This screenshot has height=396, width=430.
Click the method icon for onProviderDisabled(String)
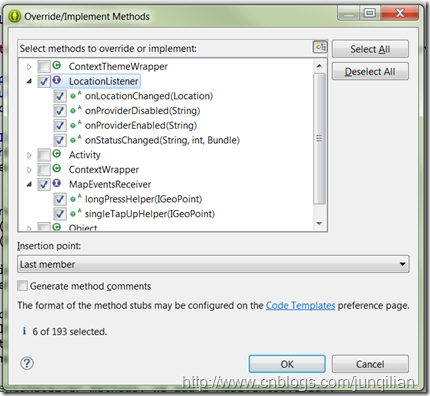(75, 110)
